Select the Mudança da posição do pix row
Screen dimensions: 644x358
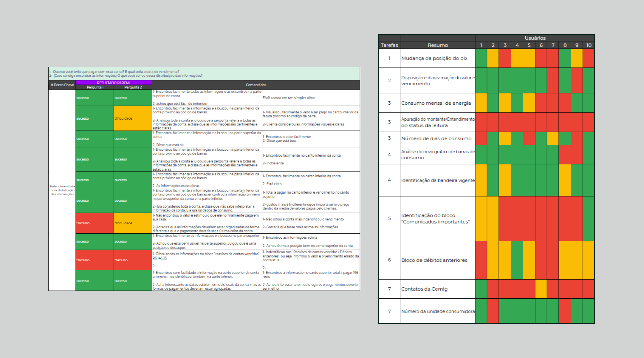(x=434, y=58)
